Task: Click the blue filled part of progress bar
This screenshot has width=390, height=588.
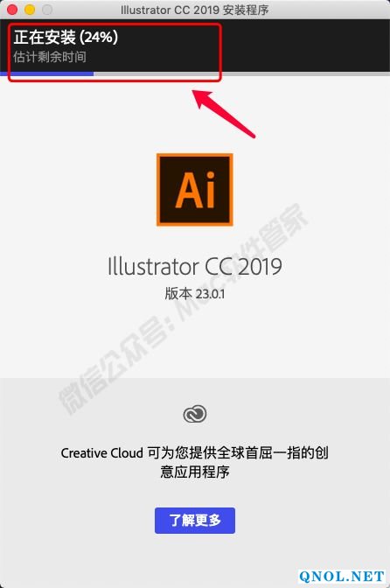Action: click(x=47, y=73)
